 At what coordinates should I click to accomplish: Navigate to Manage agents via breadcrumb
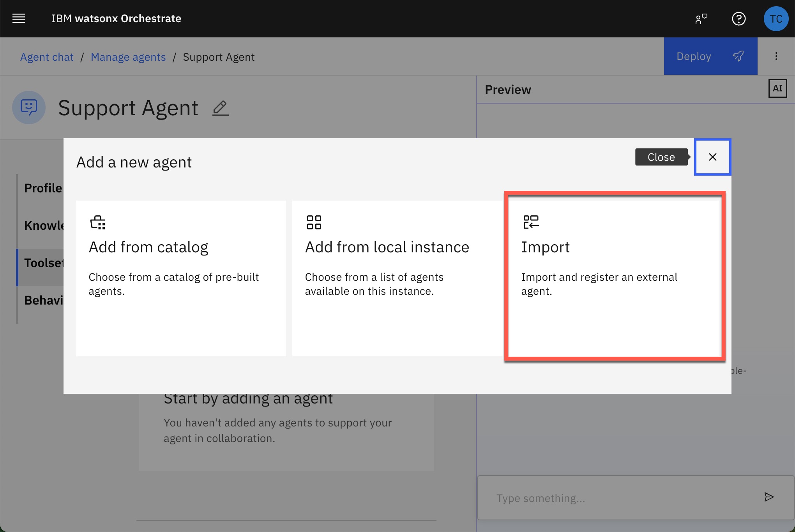(128, 57)
